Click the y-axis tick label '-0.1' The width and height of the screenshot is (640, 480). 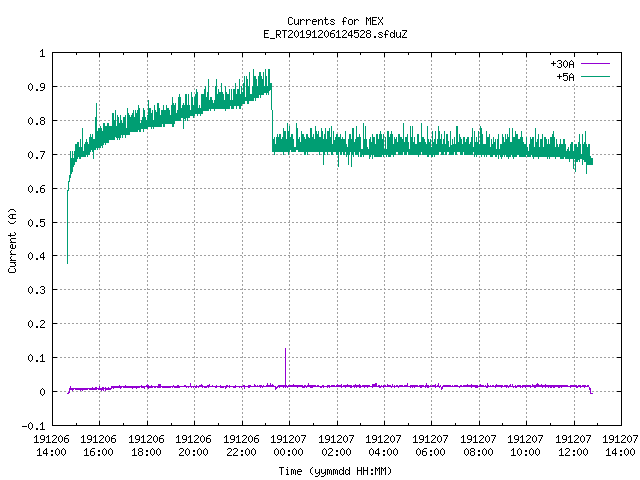point(33,426)
